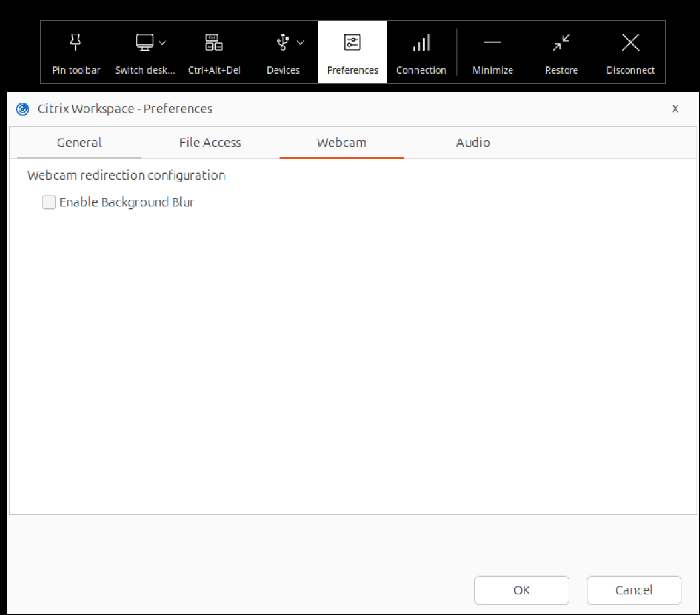Go to the Audio tab
Viewport: 700px width, 615px height.
pos(473,143)
